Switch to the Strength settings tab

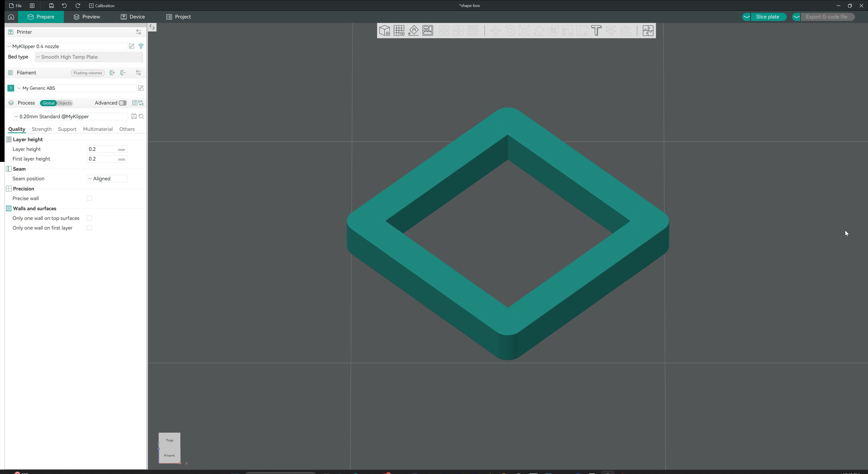[41, 129]
